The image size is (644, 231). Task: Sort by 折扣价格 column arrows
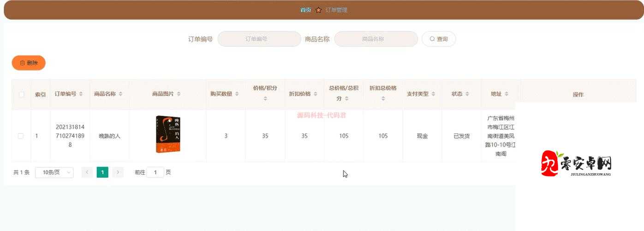coord(316,94)
